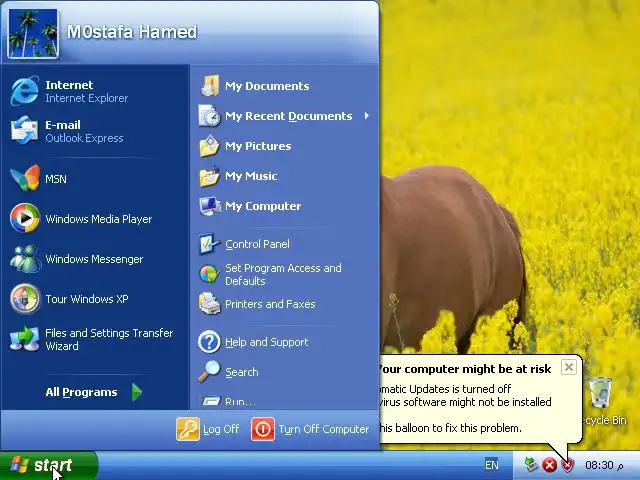Open the EN language bar selector

pos(492,465)
